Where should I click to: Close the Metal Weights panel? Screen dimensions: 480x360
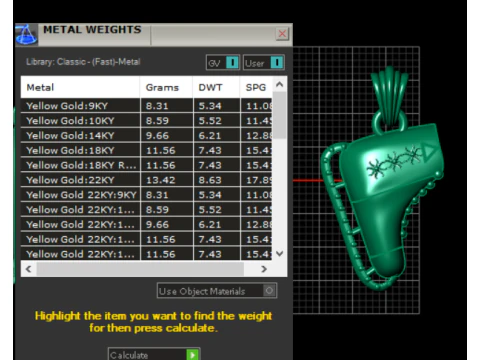point(282,34)
